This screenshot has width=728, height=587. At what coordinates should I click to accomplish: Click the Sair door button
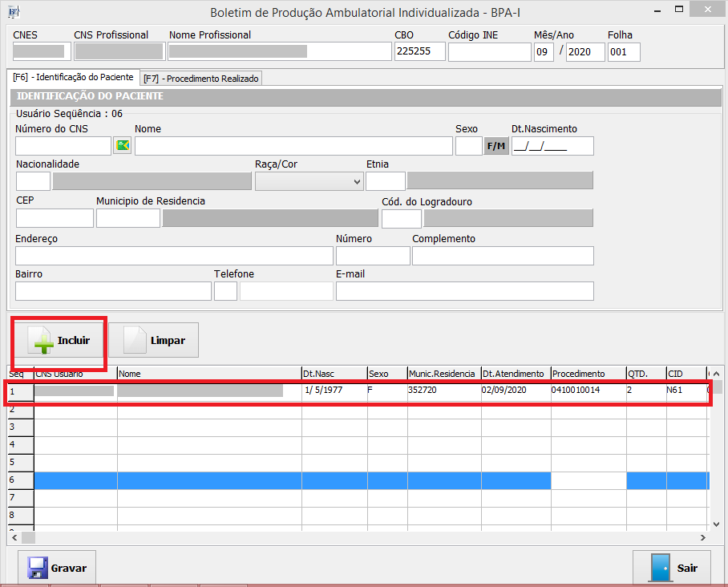671,568
